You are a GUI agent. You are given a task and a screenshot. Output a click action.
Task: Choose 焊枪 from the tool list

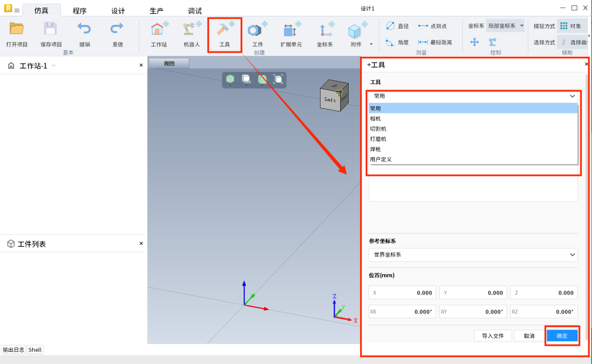click(x=376, y=149)
